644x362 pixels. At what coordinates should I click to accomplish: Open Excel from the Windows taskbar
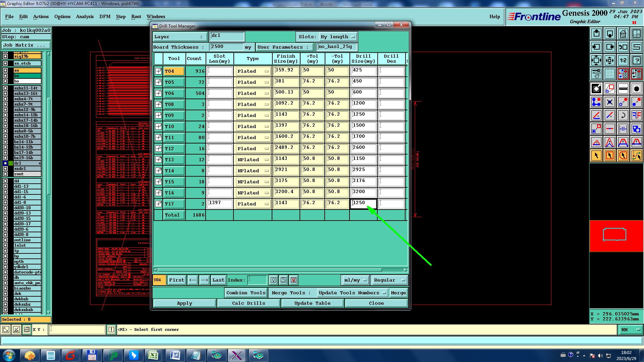coord(154,355)
